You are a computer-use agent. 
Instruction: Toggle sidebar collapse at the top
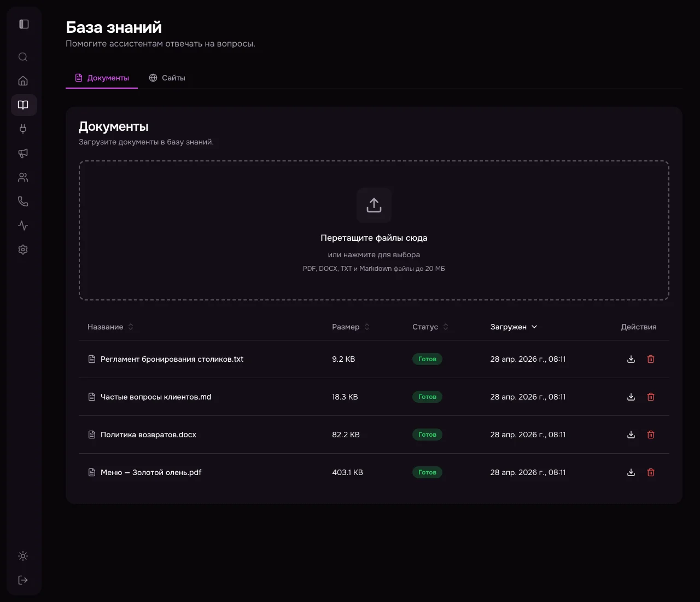[x=23, y=24]
